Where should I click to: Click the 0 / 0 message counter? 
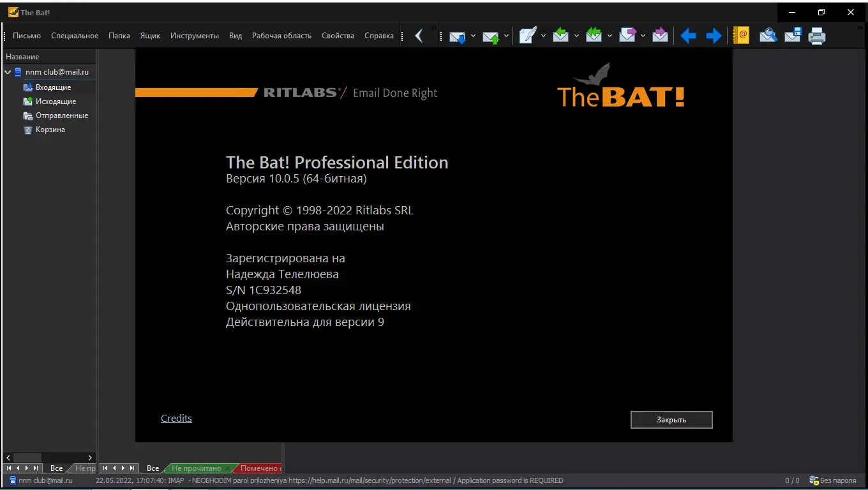792,480
